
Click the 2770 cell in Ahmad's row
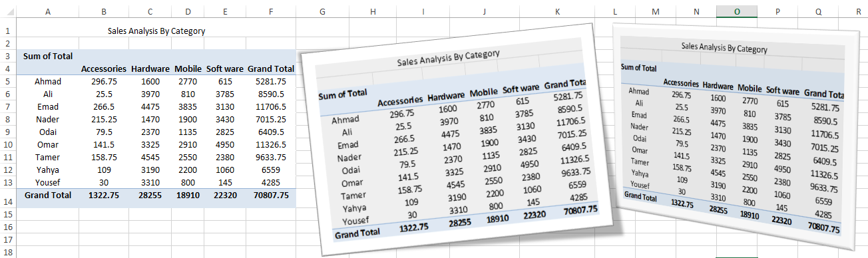(x=188, y=81)
